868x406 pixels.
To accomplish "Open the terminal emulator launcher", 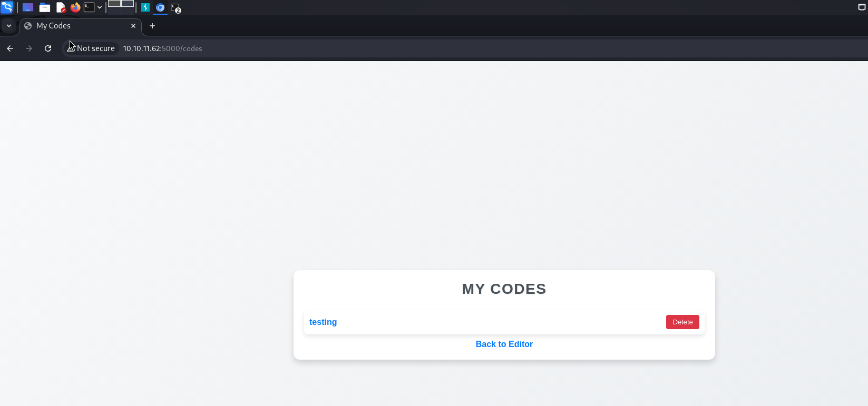I will (89, 7).
